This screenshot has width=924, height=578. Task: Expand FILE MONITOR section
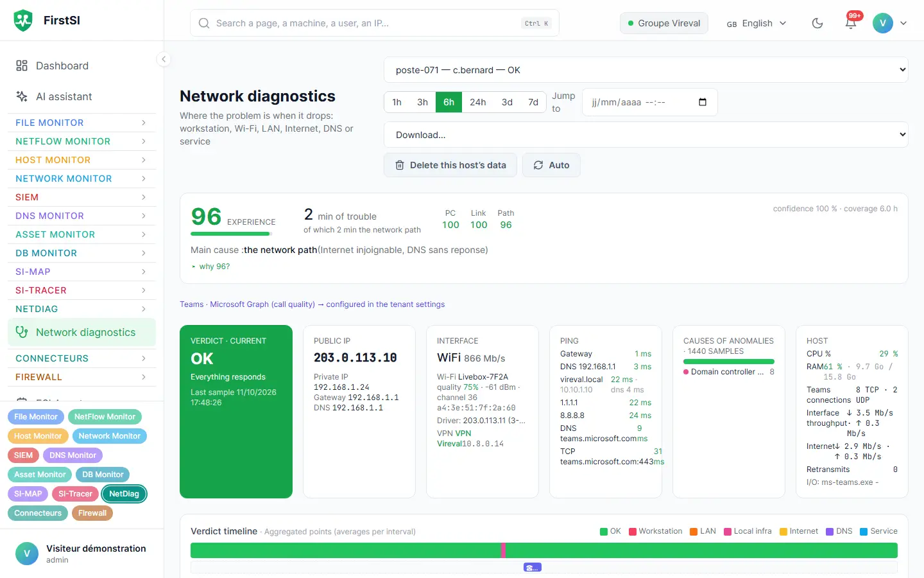pyautogui.click(x=81, y=123)
